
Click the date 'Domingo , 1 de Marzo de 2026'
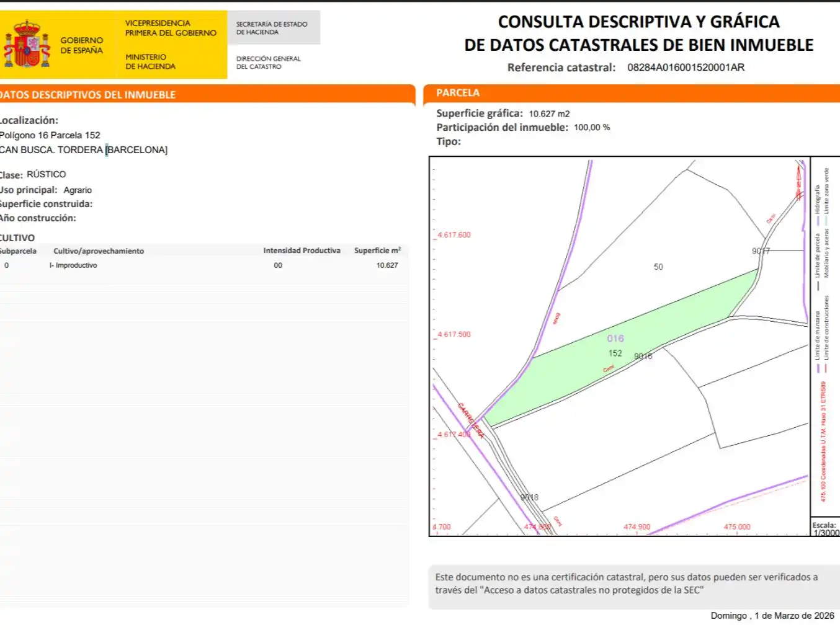pos(772,616)
